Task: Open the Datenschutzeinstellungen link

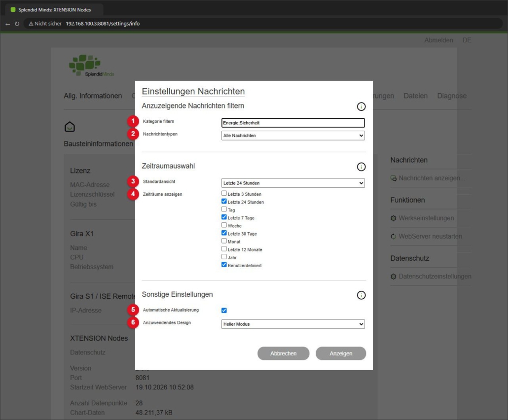Action: [435, 277]
